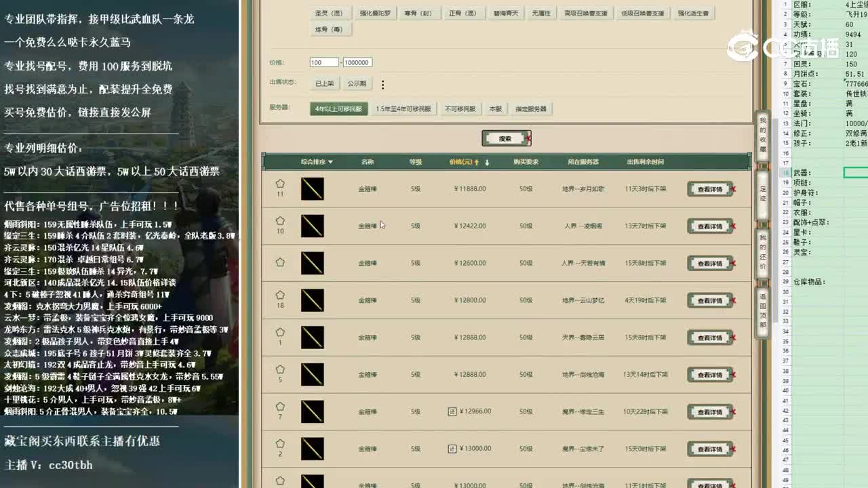
Task: Open the 指定服务器 server selector
Action: tap(531, 108)
